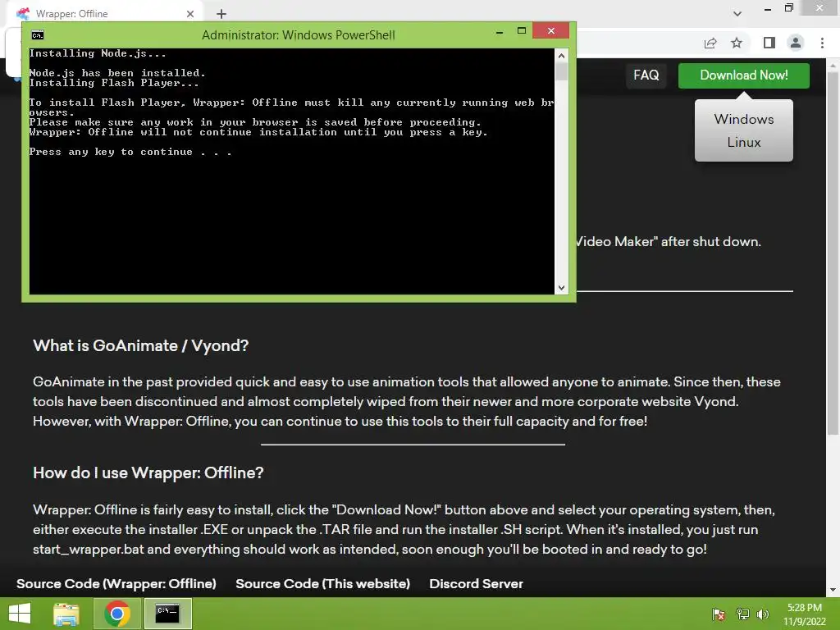840x630 pixels.
Task: Restore down the Chrome window
Action: (x=788, y=8)
